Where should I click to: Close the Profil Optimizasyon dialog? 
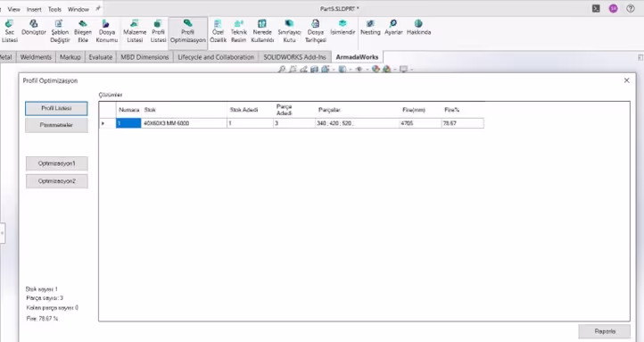pos(627,80)
